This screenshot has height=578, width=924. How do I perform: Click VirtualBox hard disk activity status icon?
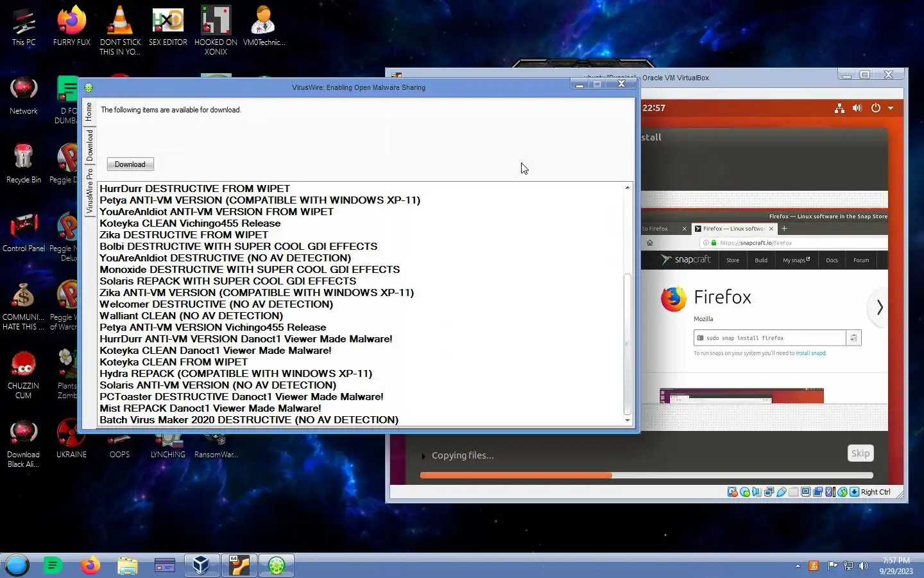coord(733,492)
